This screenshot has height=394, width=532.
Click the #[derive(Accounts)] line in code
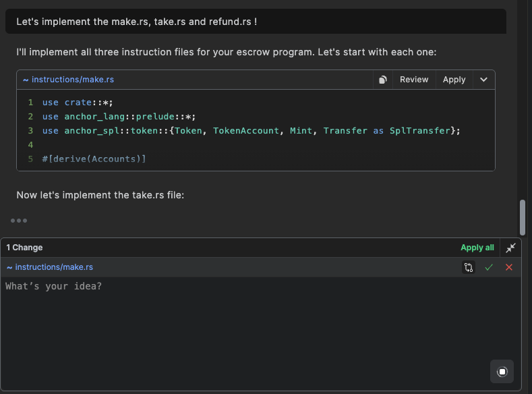point(94,159)
